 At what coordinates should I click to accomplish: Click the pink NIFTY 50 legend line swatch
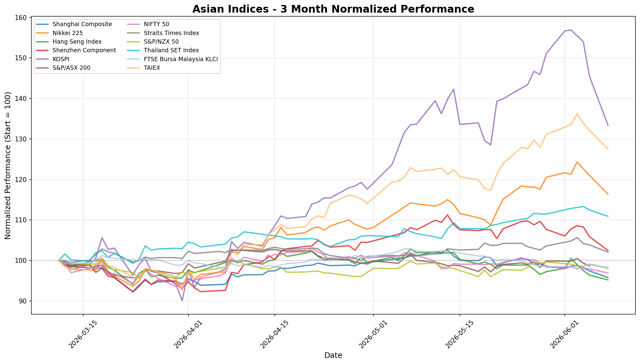pos(133,24)
